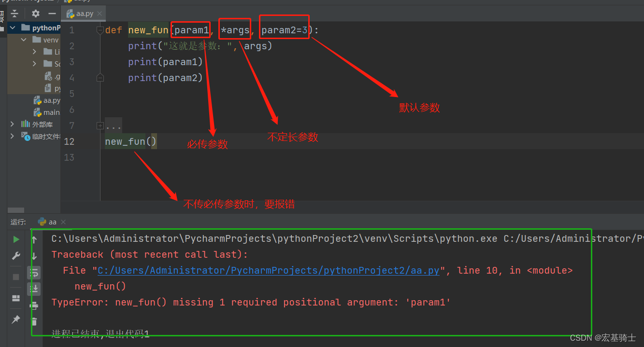Collapse the venv folder in the project tree

23,40
